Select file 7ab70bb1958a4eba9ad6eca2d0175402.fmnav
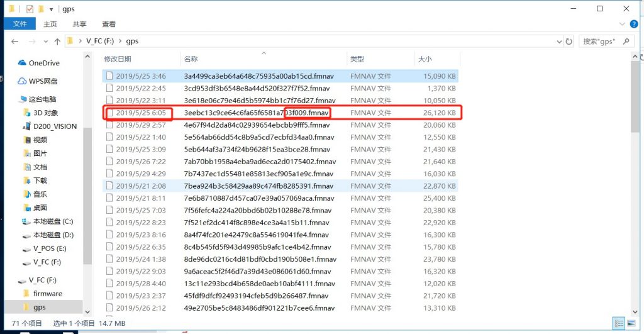Screen dimensions: 644x334 [x=280, y=162]
